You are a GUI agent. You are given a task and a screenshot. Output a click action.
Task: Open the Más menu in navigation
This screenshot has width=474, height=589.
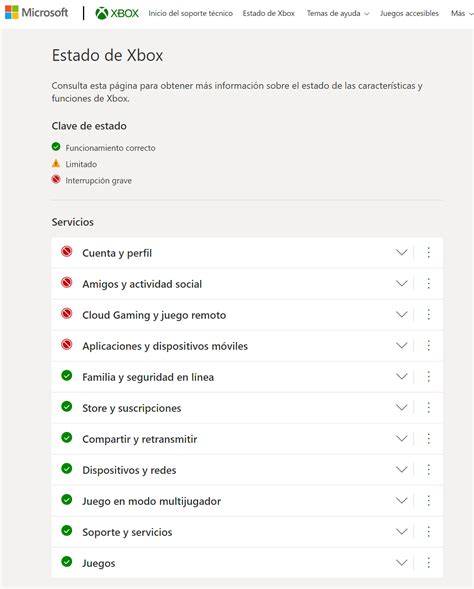click(x=462, y=14)
